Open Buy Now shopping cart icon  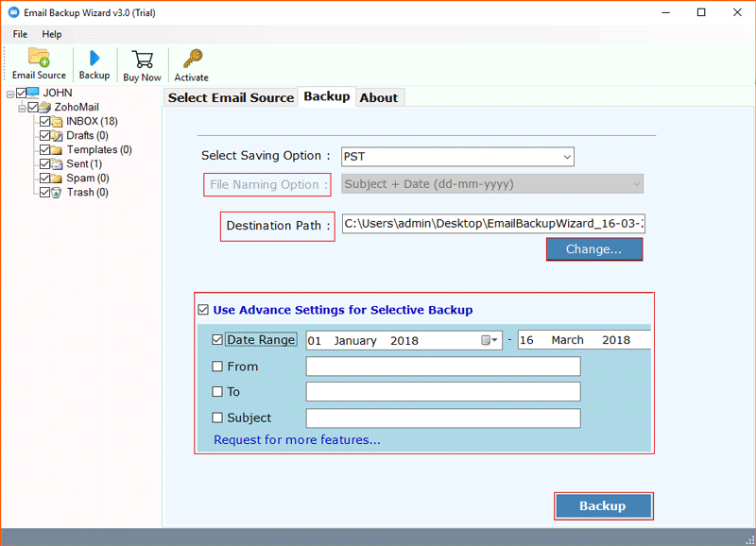143,60
